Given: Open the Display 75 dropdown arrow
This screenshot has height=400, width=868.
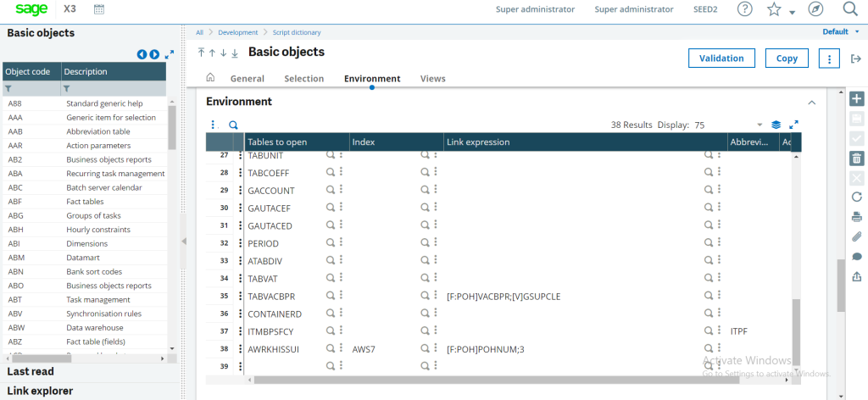Looking at the screenshot, I should click(759, 125).
